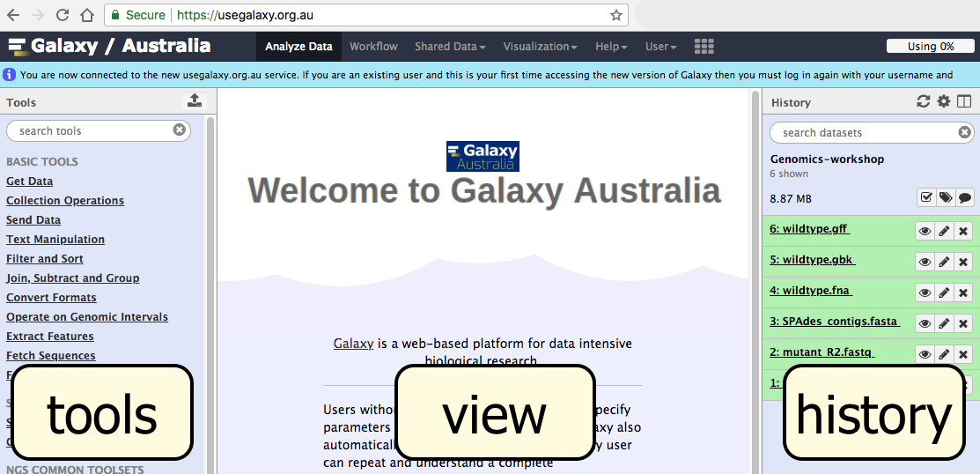Edit history annotation comment icon
Image resolution: width=980 pixels, height=474 pixels.
[965, 197]
